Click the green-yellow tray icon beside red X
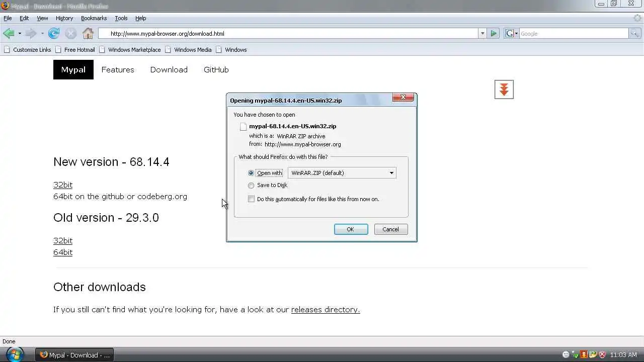 click(593, 354)
